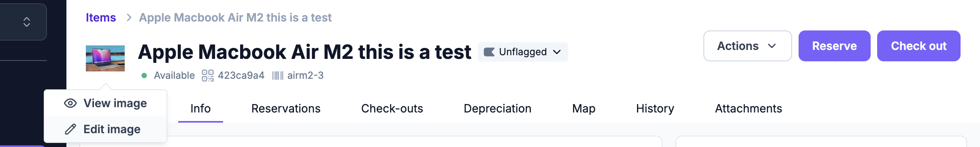980x147 pixels.
Task: Click the breadcrumb separator arrow after Items
Action: 129,17
